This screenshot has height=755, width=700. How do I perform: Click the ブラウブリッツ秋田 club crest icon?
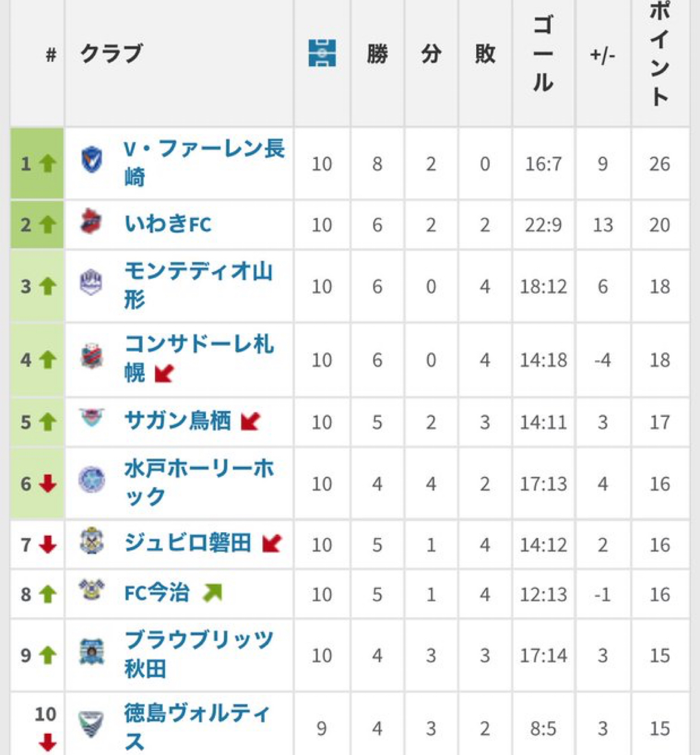91,652
